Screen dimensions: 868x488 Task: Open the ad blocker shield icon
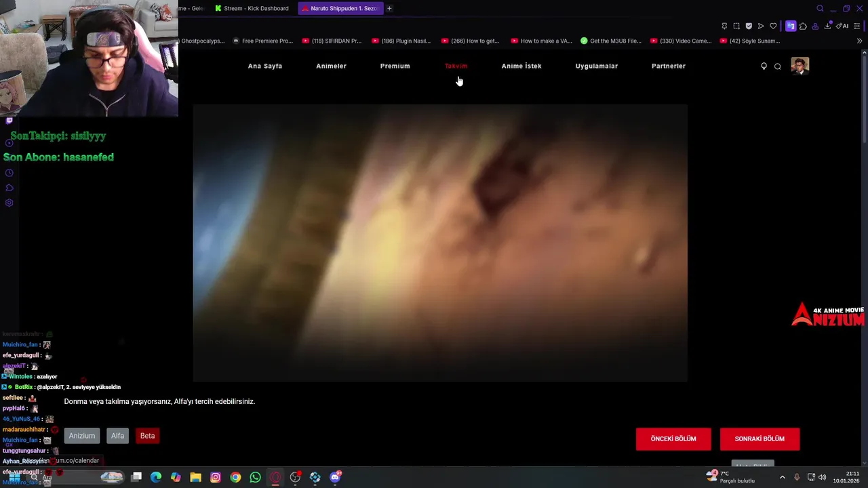coord(749,26)
